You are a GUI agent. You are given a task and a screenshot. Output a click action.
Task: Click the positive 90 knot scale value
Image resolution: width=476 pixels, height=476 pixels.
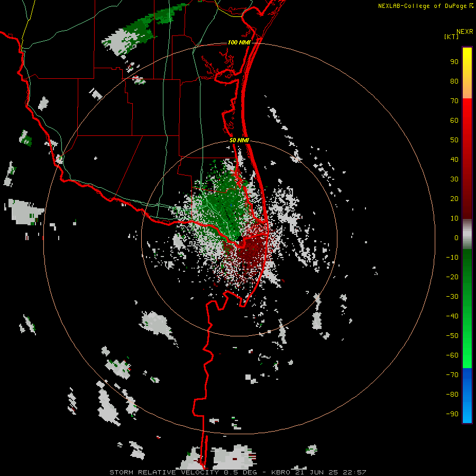point(454,62)
